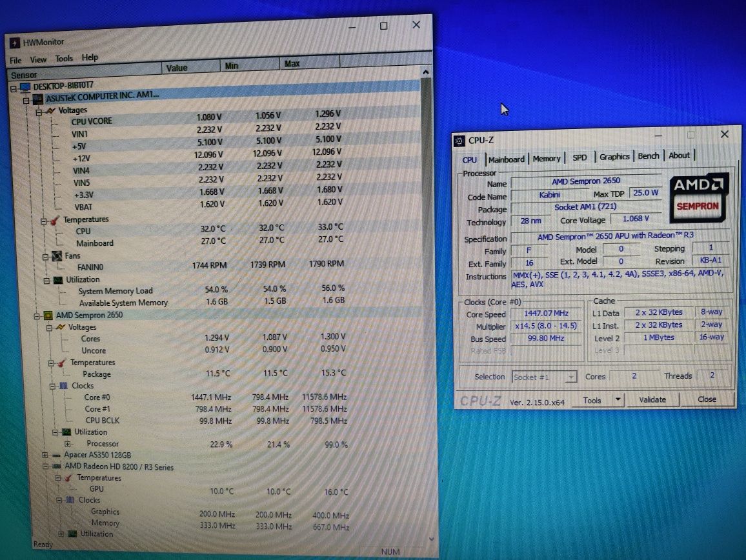
Task: Click the Clocks icon under AMD Radeon
Action: [x=70, y=500]
